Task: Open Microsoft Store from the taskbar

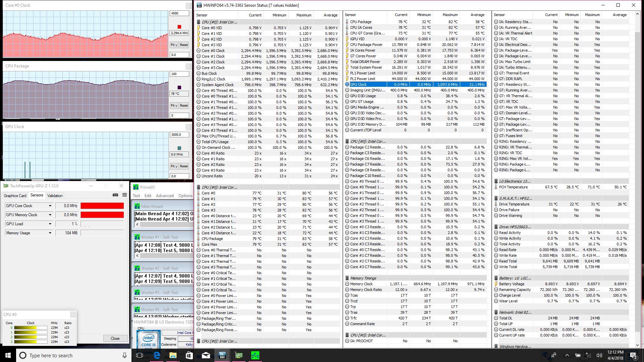Action: pos(189,355)
